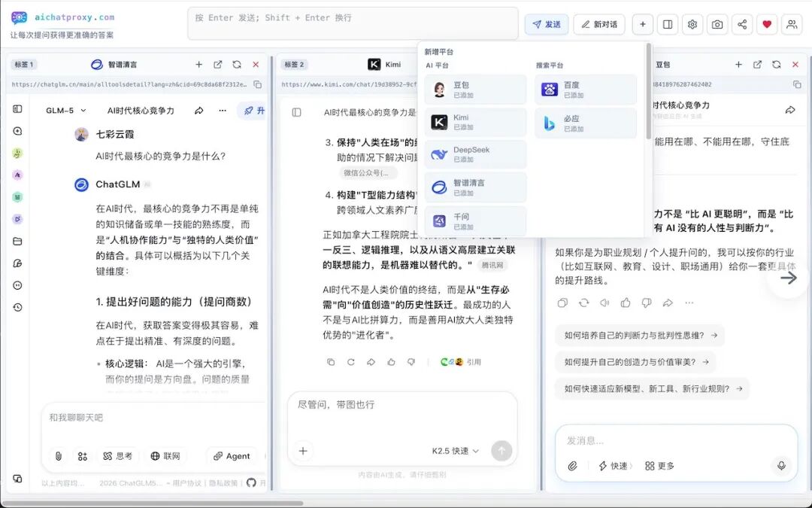The image size is (812, 508).
Task: Click the main prompt input box at top
Action: point(353,23)
